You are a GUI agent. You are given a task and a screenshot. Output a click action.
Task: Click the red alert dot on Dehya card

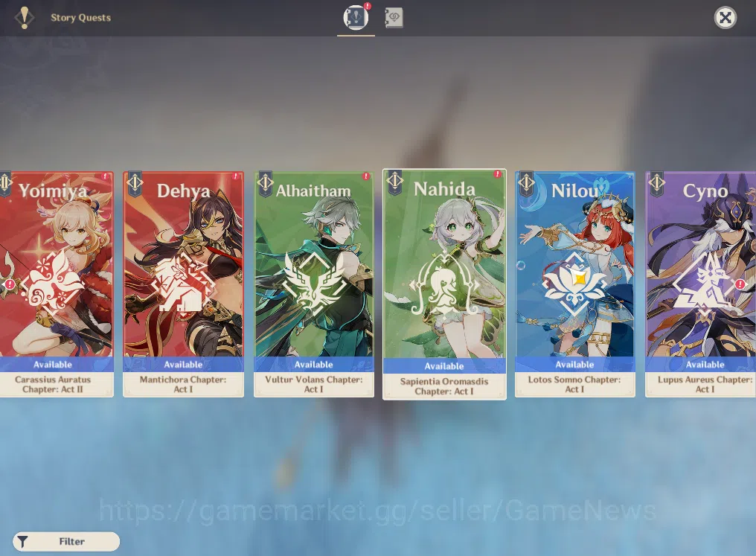coord(236,176)
